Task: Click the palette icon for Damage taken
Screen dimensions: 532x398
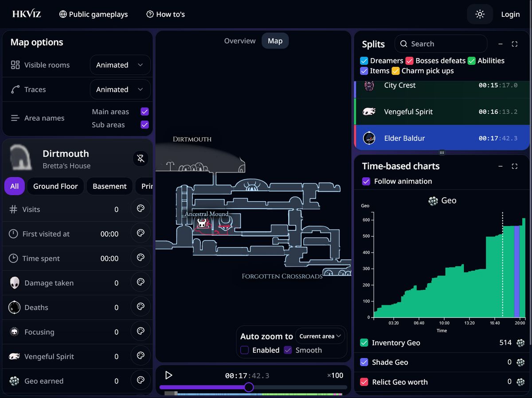Action: point(141,283)
